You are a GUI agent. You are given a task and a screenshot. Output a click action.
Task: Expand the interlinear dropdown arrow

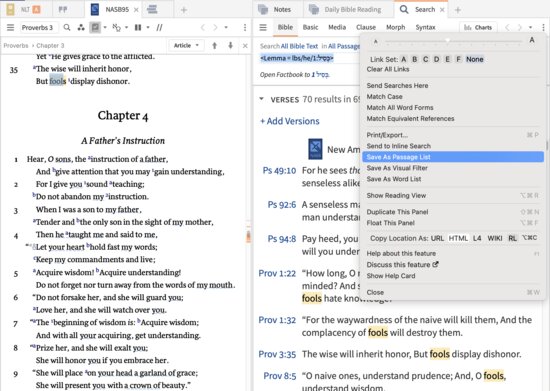(x=127, y=27)
